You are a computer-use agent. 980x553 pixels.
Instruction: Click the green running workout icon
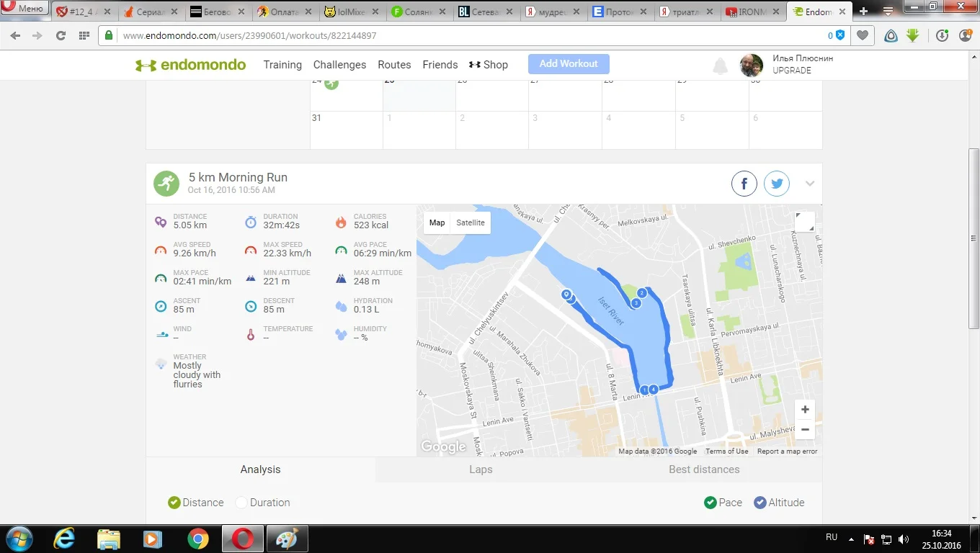[x=166, y=184]
